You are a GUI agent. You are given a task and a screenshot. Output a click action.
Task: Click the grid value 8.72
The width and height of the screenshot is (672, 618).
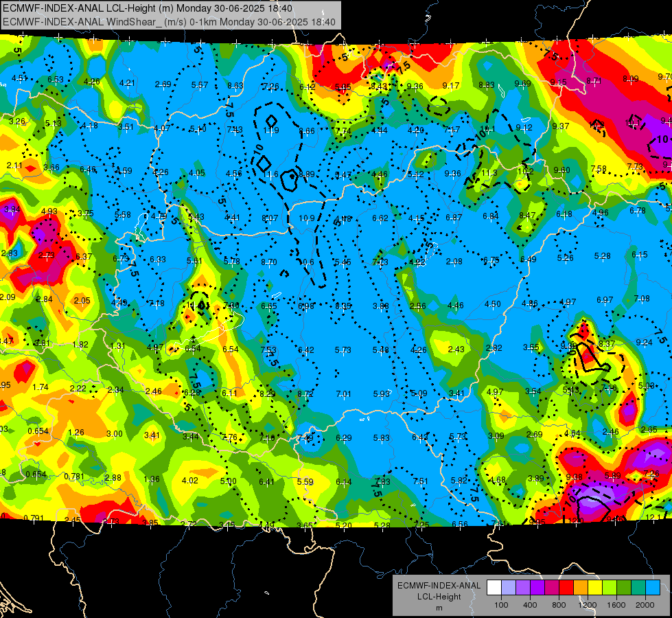305,393
